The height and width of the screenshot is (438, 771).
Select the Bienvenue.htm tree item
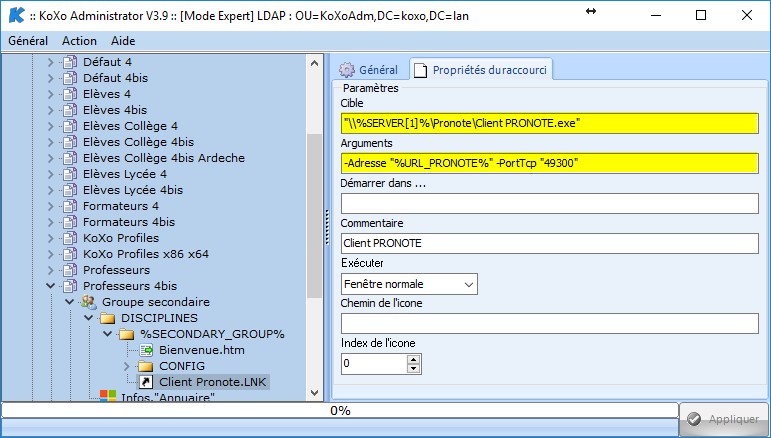tap(202, 350)
